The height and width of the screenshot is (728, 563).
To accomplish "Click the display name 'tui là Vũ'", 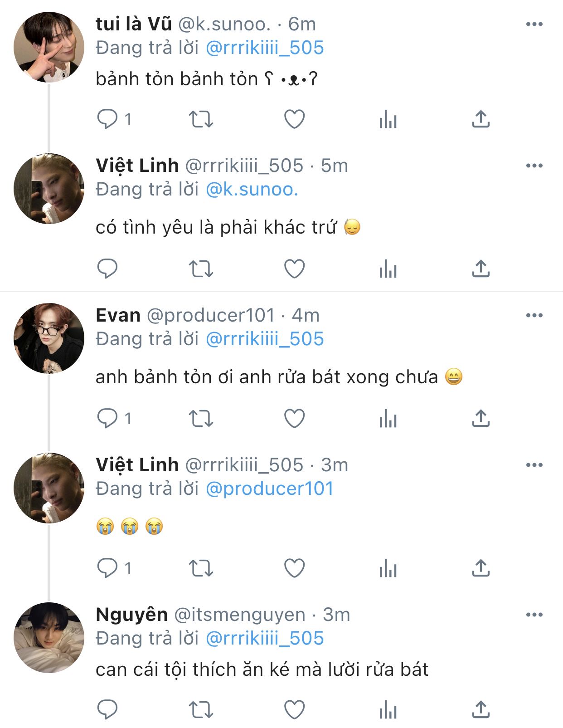I will tap(134, 24).
